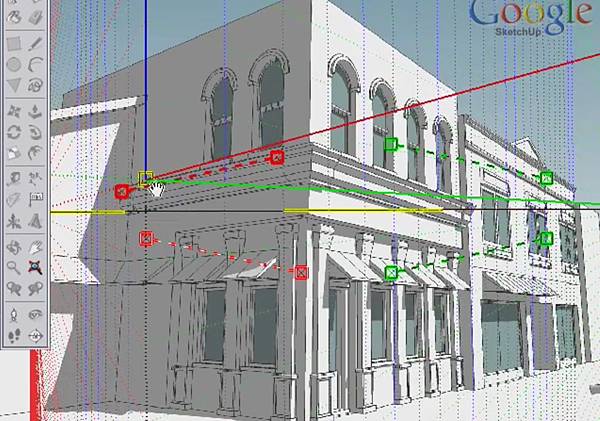600x421 pixels.
Task: Activate the Orbit tool
Action: pyautogui.click(x=14, y=247)
